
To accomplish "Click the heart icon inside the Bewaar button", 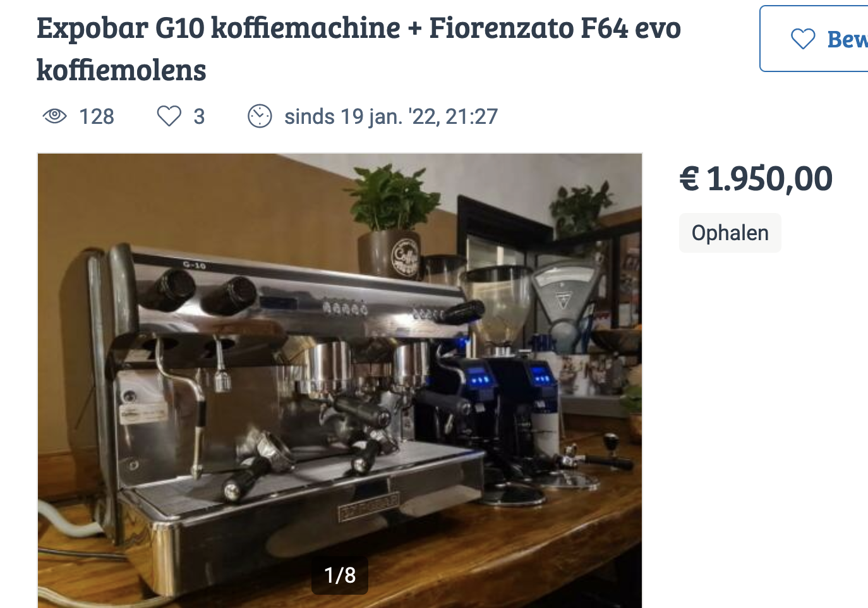I will (x=803, y=39).
